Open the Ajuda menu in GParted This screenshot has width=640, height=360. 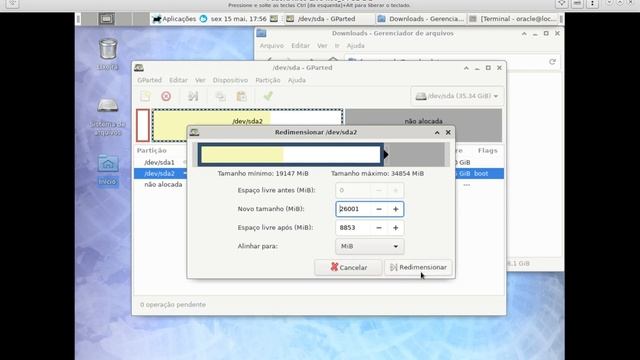[x=297, y=80]
